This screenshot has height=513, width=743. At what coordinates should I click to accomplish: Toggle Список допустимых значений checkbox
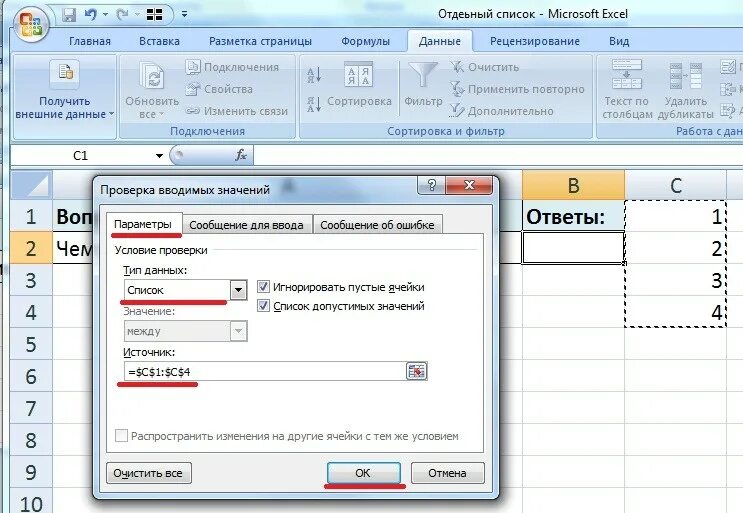[x=263, y=306]
